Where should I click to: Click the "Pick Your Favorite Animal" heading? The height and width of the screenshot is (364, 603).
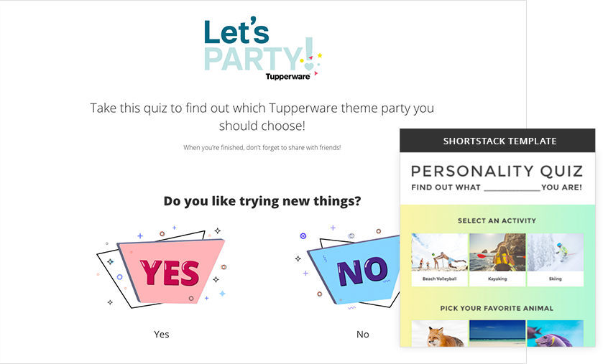click(x=497, y=308)
